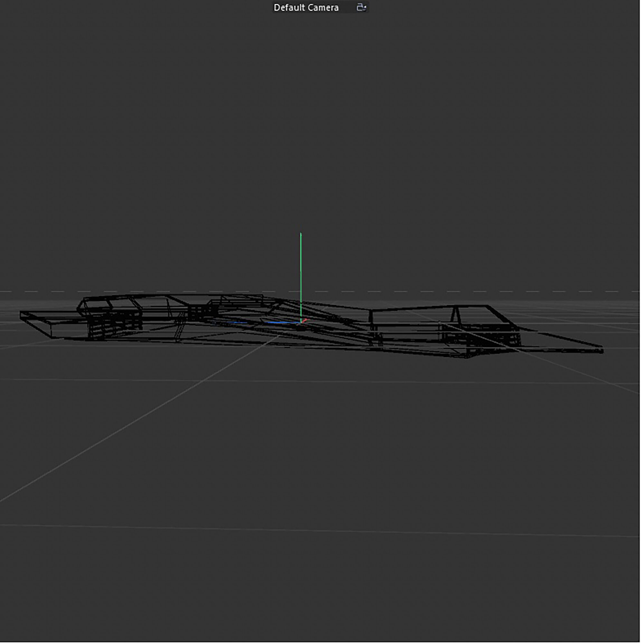This screenshot has width=644, height=644.
Task: Click the far-right pointed tip of the wireframe
Action: tap(602, 350)
